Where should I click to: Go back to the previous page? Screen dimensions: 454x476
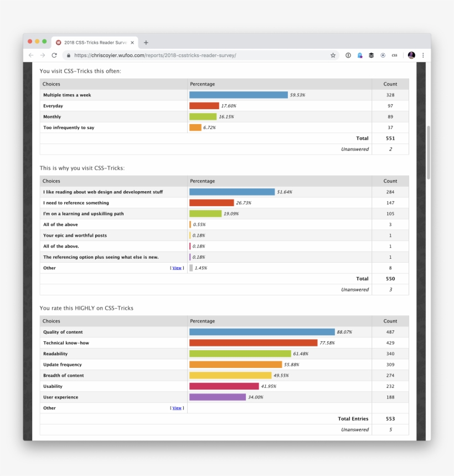31,55
